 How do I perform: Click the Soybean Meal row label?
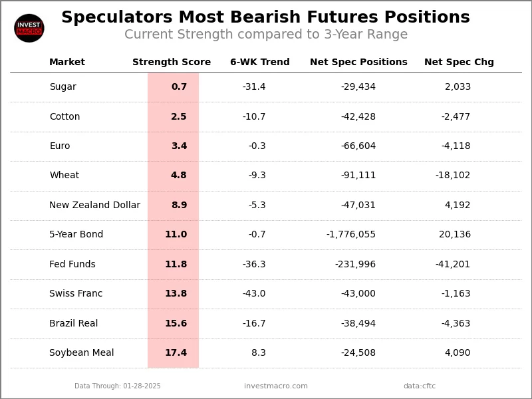click(81, 353)
